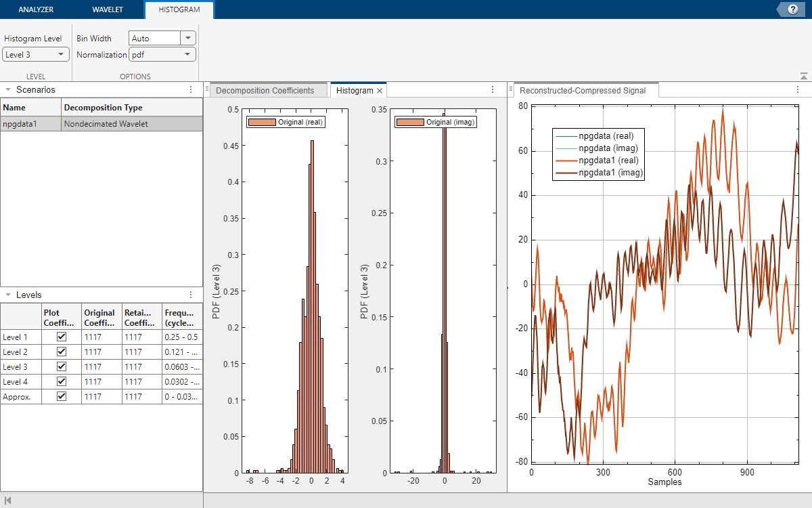This screenshot has height=508, width=812.
Task: Disable the Approx. Plot Coefficients checkbox
Action: [62, 396]
